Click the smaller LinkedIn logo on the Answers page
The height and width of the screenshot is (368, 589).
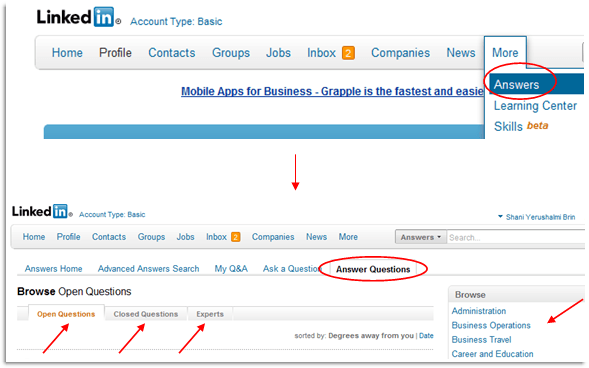(x=40, y=211)
